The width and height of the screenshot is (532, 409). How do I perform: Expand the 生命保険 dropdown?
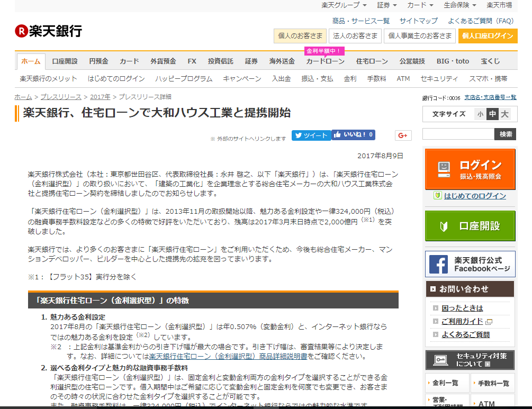pos(459,5)
